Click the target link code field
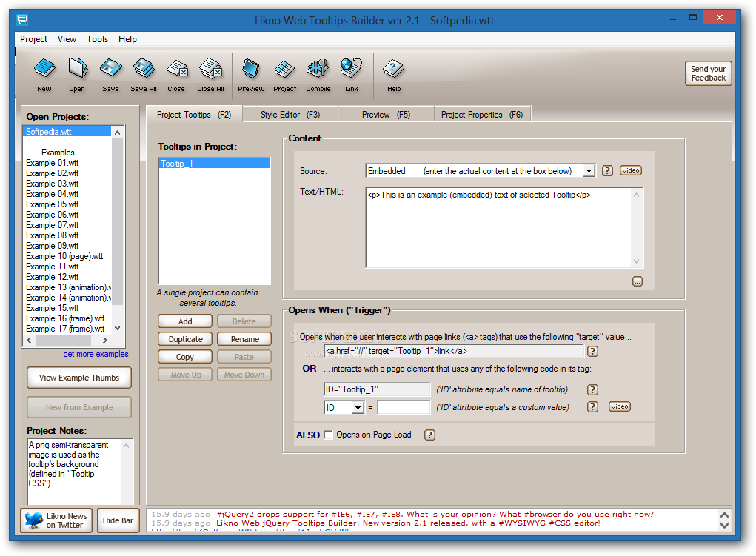 pyautogui.click(x=454, y=351)
